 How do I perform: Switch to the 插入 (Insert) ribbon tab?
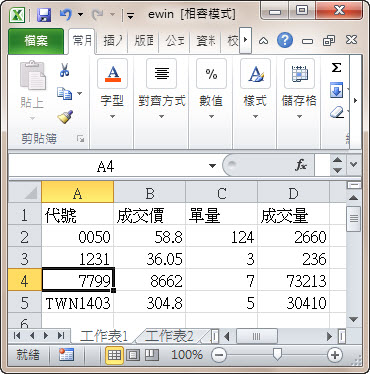click(113, 41)
